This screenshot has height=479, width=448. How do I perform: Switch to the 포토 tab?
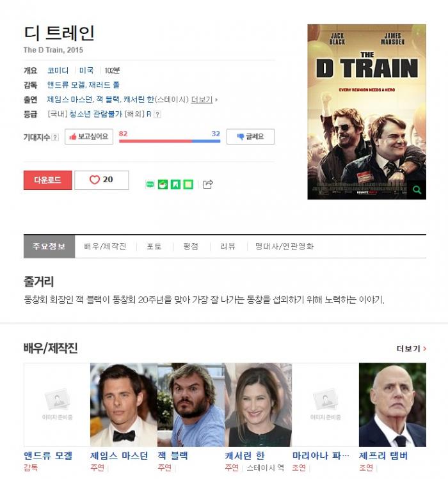154,246
